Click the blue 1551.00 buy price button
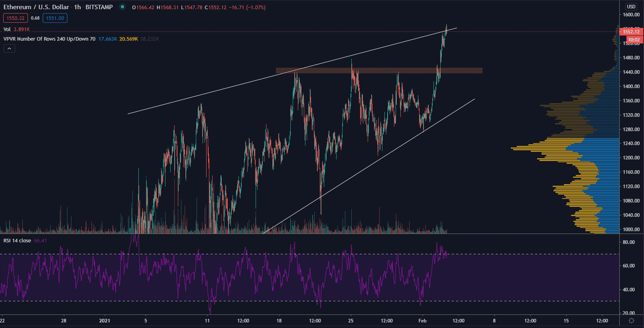Screen dimensions: 644x328 (55, 18)
